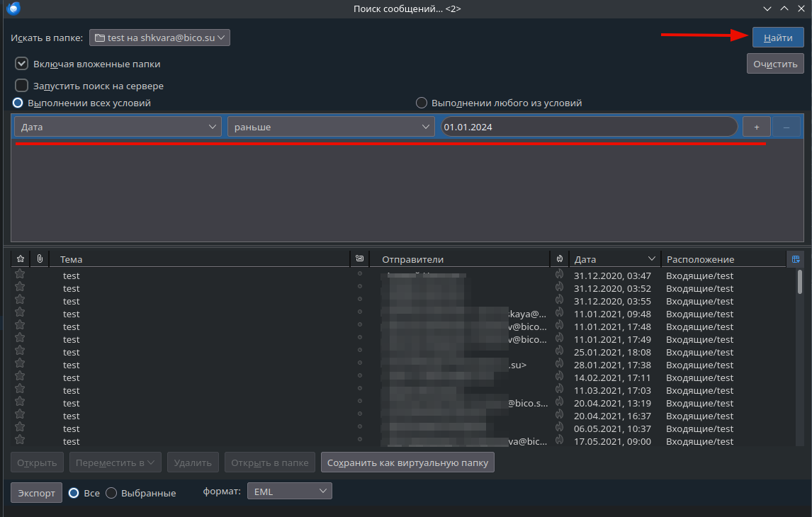The width and height of the screenshot is (812, 517).
Task: Click 'Открыть в папке' button
Action: [x=270, y=462]
